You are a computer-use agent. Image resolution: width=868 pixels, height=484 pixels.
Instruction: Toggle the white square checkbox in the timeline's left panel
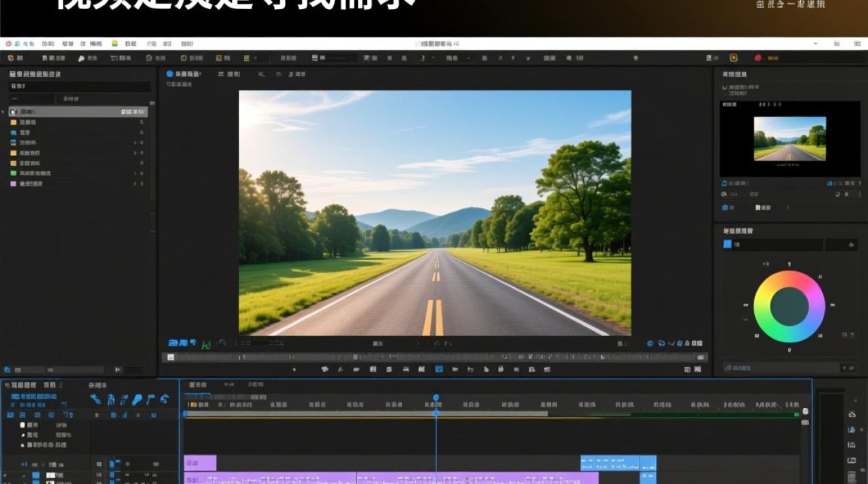click(x=23, y=425)
